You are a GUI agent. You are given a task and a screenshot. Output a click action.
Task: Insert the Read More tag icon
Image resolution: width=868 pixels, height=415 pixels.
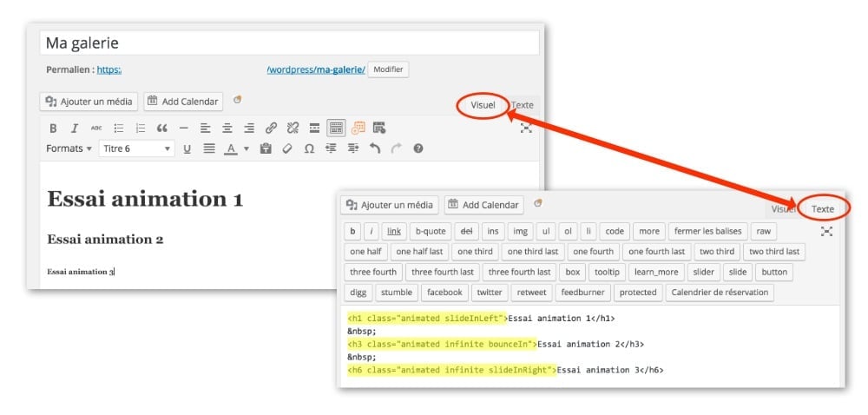coord(314,128)
